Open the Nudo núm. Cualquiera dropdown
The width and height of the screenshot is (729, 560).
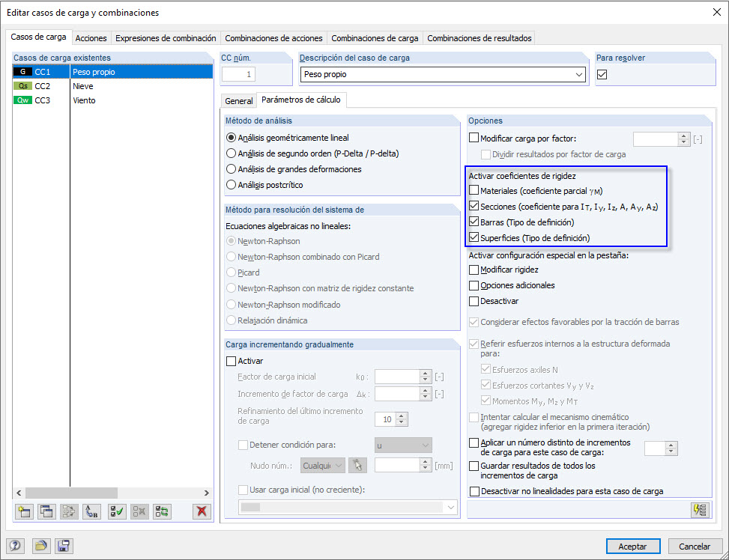click(323, 465)
